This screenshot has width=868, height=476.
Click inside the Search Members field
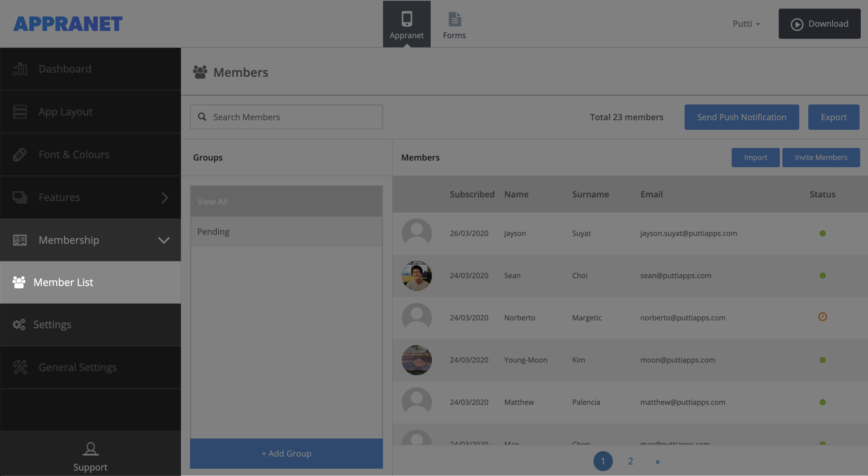click(286, 117)
